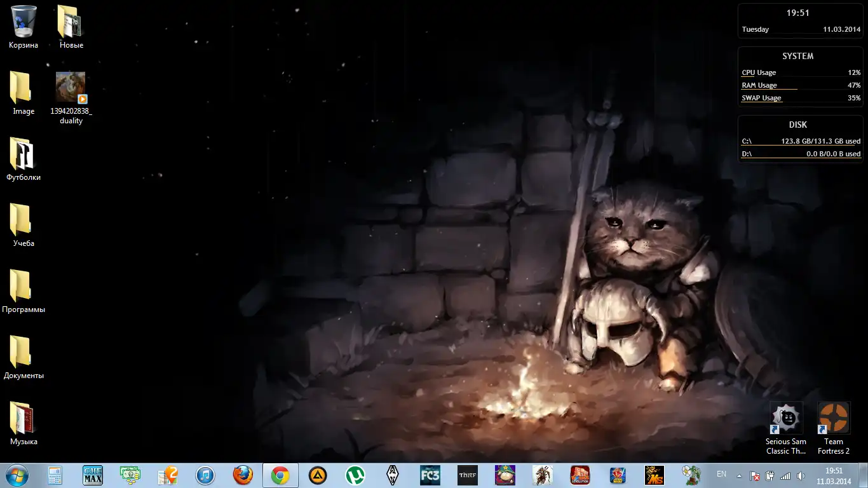Launch Firefox from the taskbar
This screenshot has height=488, width=868.
tap(243, 475)
